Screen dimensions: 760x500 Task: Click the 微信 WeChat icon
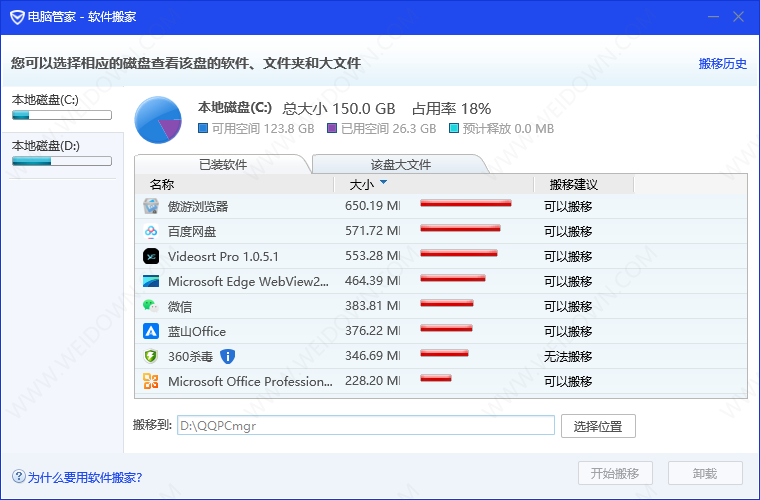coord(151,306)
